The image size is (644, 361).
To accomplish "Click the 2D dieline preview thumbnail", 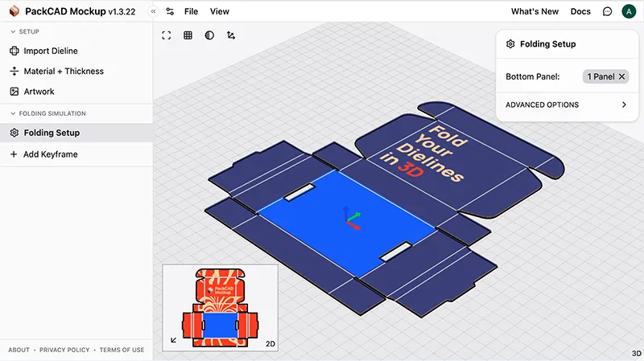I will (x=220, y=308).
